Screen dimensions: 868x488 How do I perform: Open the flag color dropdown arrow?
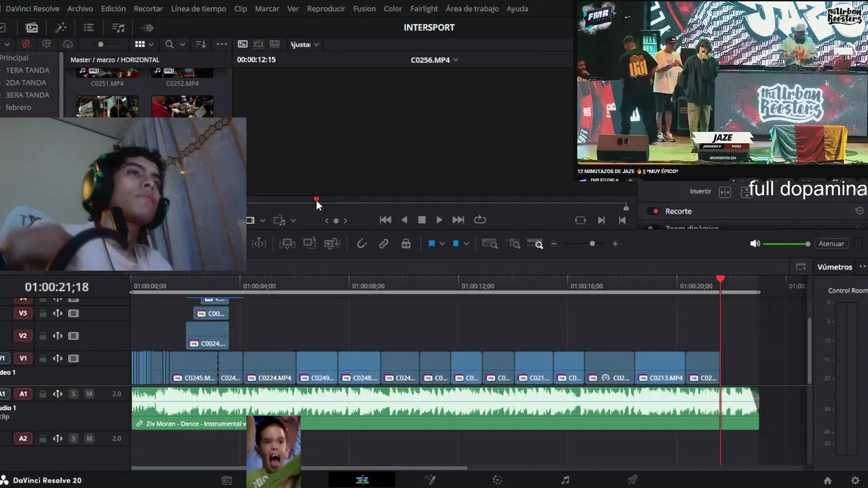click(x=442, y=244)
